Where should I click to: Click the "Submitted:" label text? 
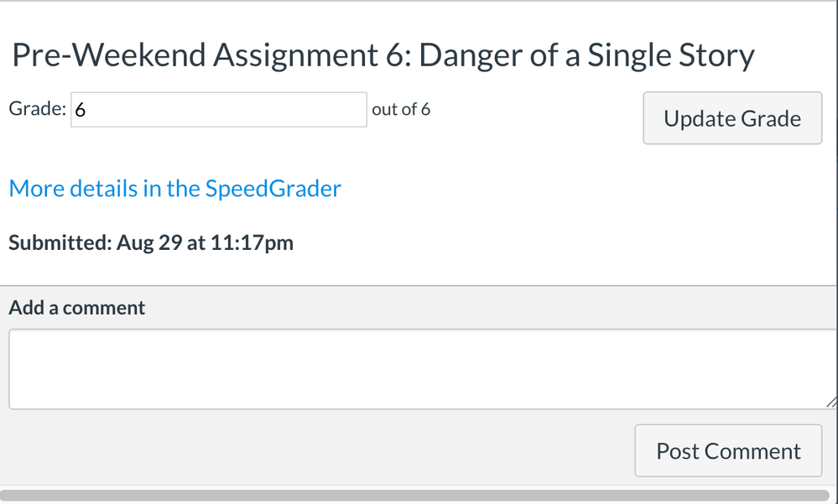point(59,243)
